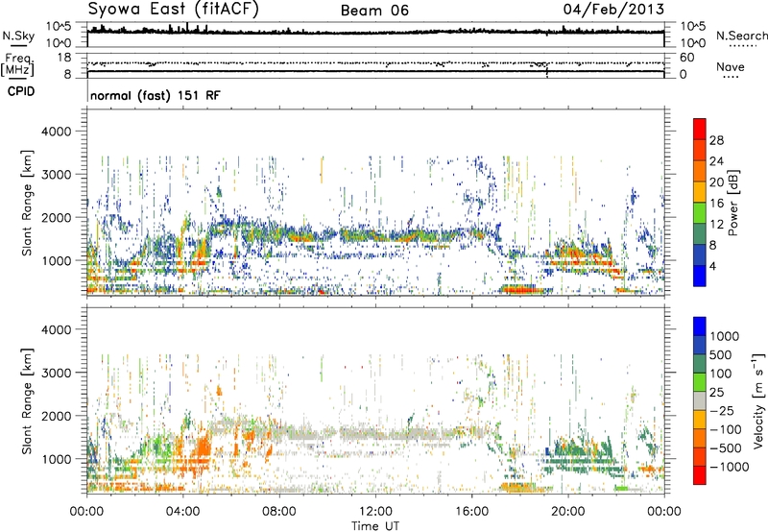Click the 'Nave' legend label

(x=731, y=66)
